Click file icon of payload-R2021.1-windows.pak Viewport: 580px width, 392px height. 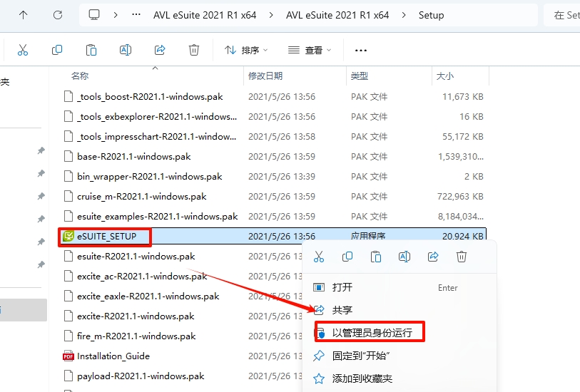pos(68,376)
